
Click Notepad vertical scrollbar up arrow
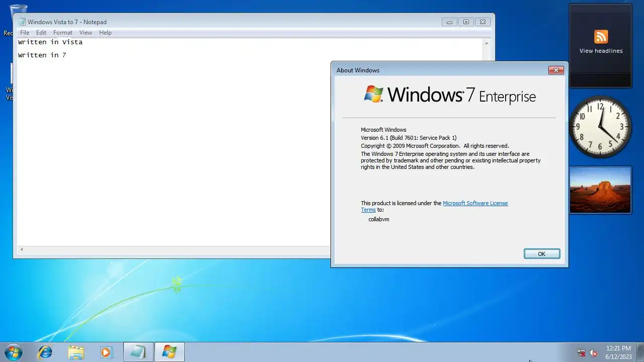point(487,43)
